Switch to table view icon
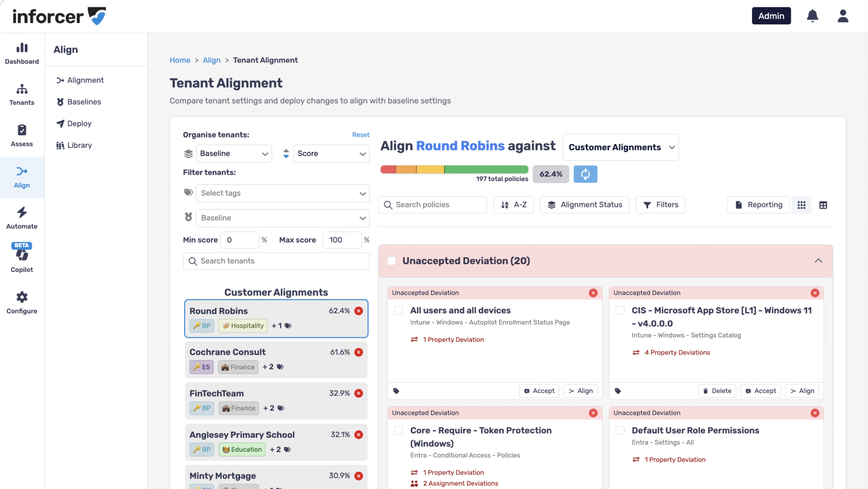The height and width of the screenshot is (489, 868). coord(823,205)
